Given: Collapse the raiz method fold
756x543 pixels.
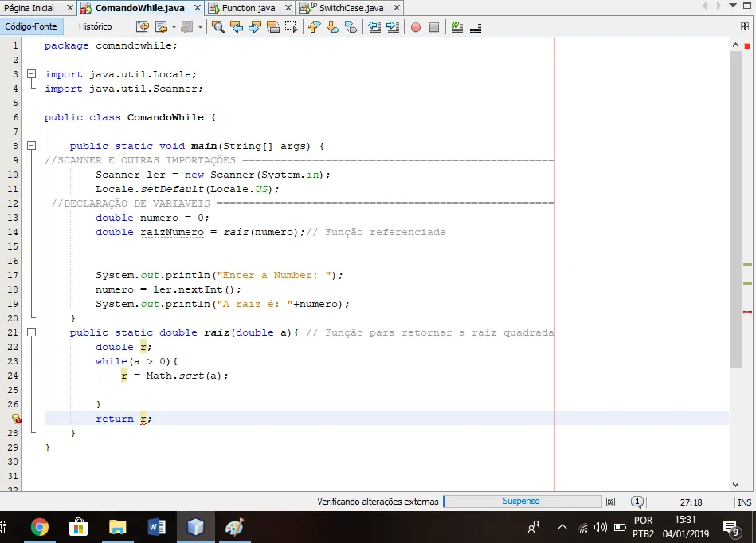Looking at the screenshot, I should point(32,332).
